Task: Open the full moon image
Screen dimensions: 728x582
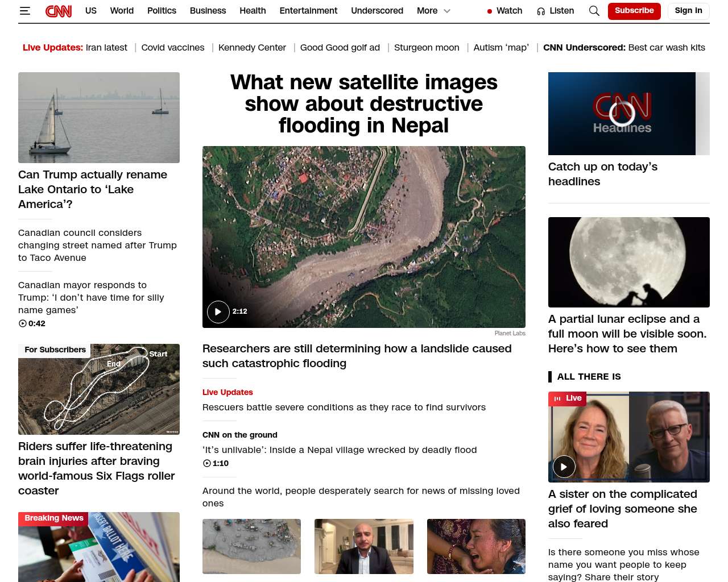Action: [x=629, y=262]
